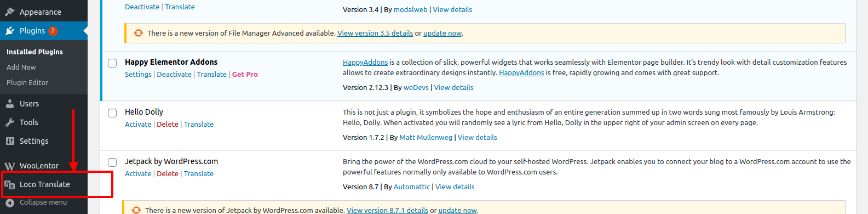Click Get Pro for Happy Addons
This screenshot has height=214, width=868.
[245, 74]
